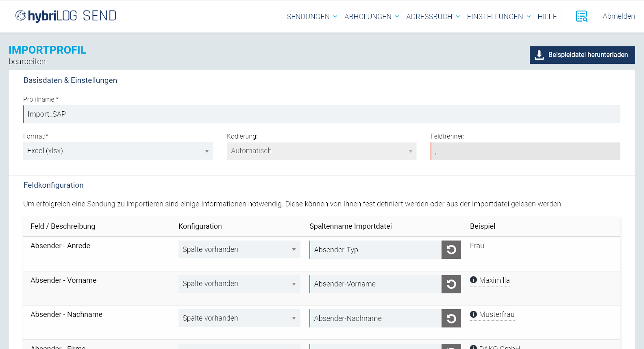Edit the Absender-Vorname column name field
Screen dimensions: 644x349
375,284
